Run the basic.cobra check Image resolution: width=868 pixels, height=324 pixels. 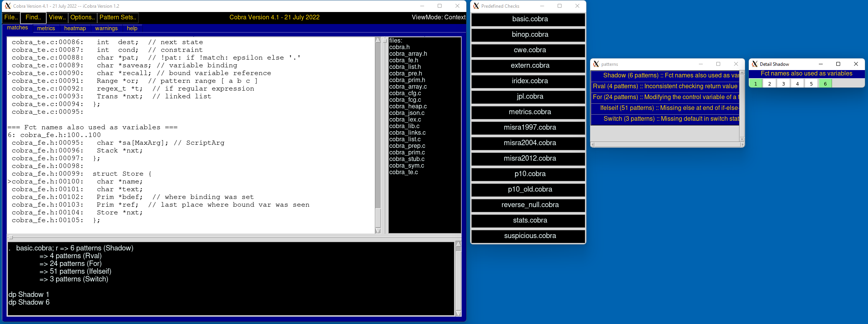tap(530, 19)
